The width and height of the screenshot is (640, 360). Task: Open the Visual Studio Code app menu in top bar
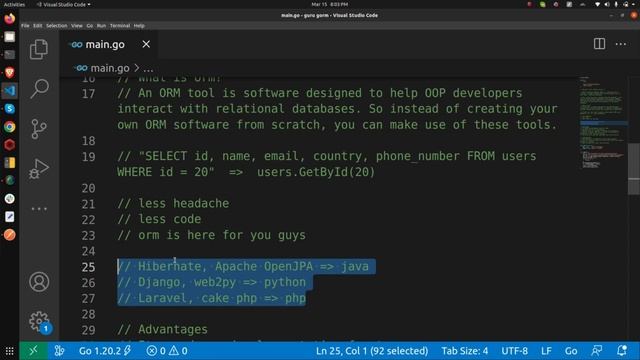point(64,4)
